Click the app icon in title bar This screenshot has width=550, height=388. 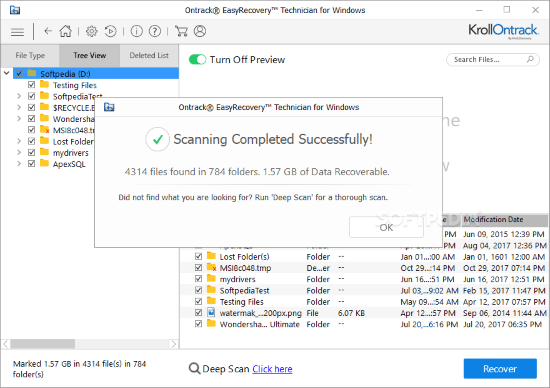[x=15, y=10]
